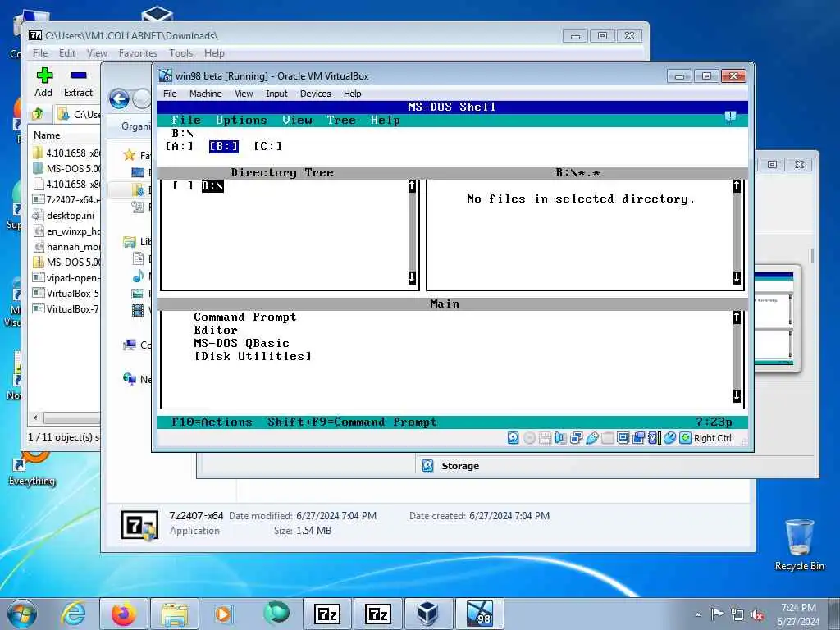840x630 pixels.
Task: Click the display indicator in VirtualBox status bar
Action: 623,438
